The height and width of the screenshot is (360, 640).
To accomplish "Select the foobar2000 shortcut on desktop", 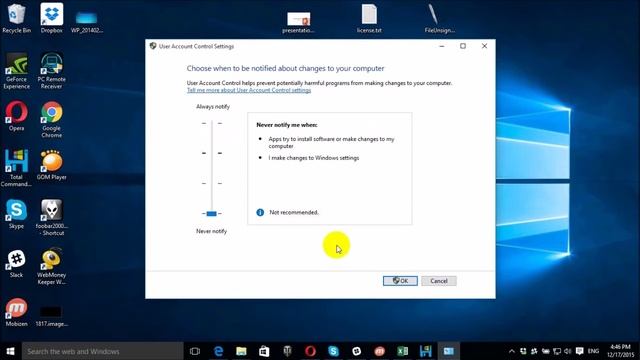I will point(51,217).
